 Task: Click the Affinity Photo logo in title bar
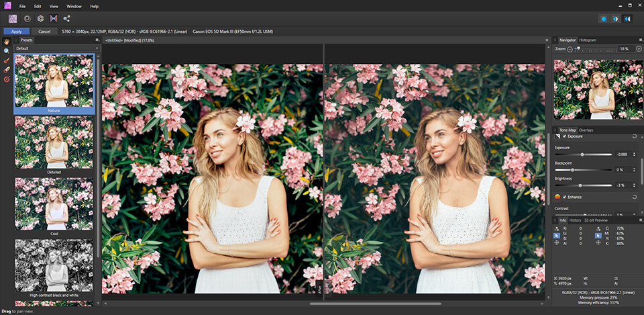click(7, 6)
